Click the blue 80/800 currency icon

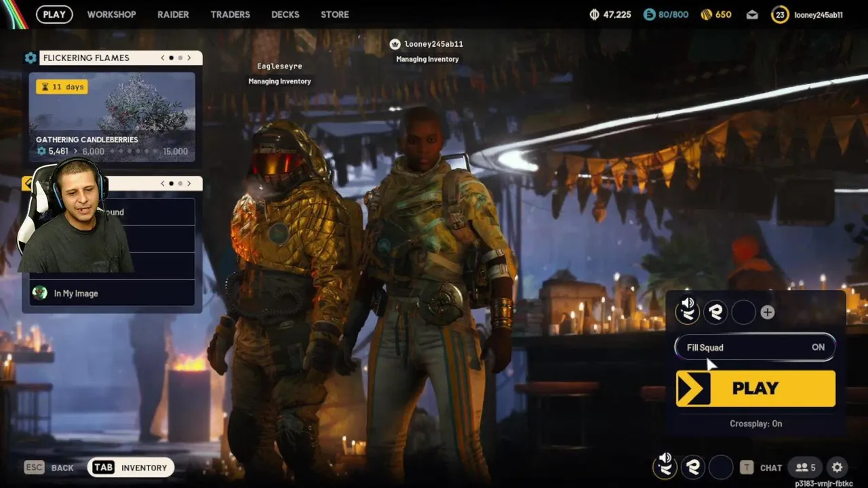pyautogui.click(x=650, y=14)
